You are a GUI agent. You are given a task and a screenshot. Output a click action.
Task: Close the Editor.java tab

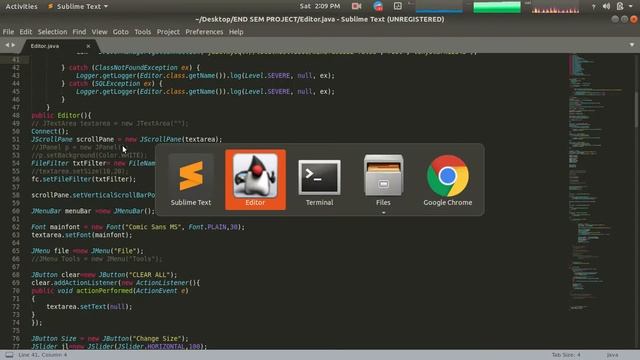point(88,46)
